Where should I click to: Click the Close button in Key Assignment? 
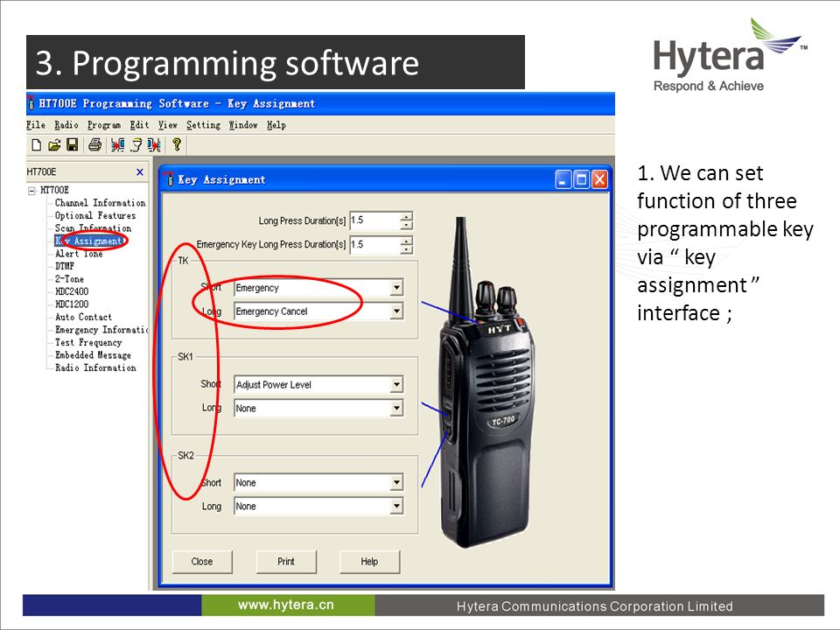coord(202,562)
